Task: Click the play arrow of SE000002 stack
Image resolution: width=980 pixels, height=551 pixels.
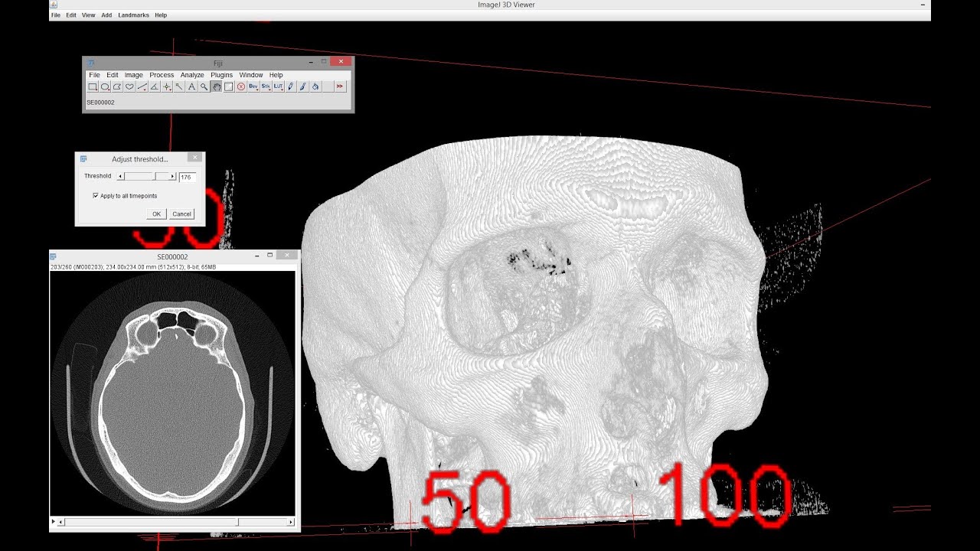Action: tap(54, 522)
